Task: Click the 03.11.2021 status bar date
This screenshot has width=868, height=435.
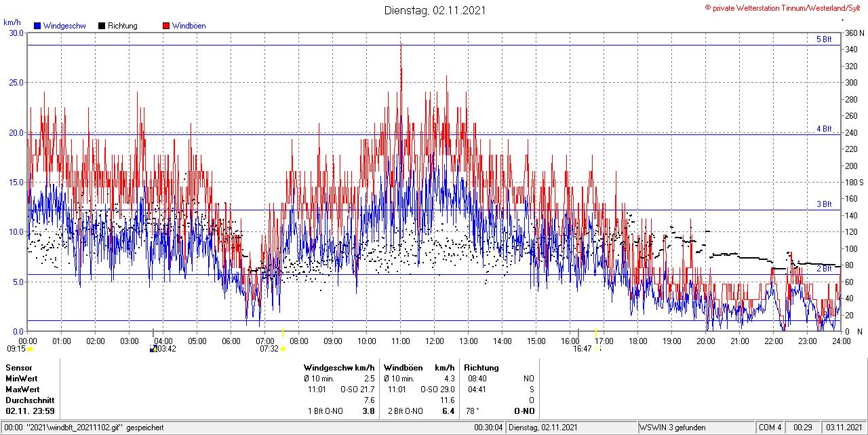Action: (844, 428)
